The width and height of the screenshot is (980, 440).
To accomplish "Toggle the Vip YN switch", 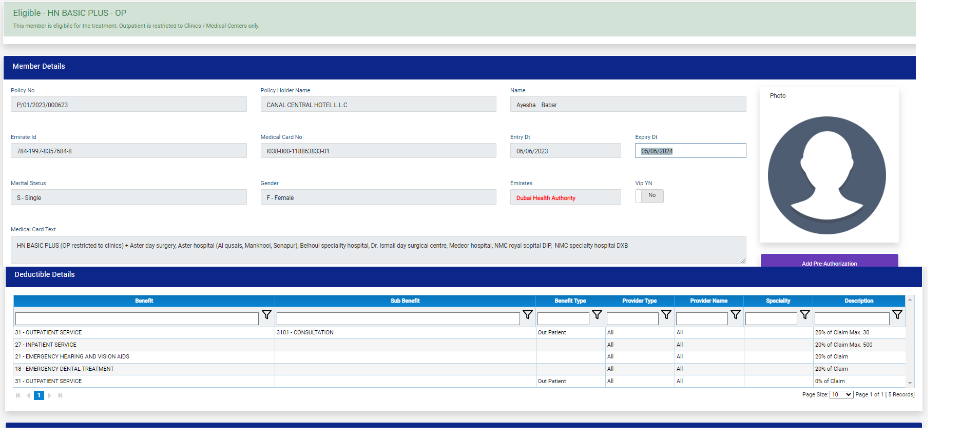I will 649,196.
